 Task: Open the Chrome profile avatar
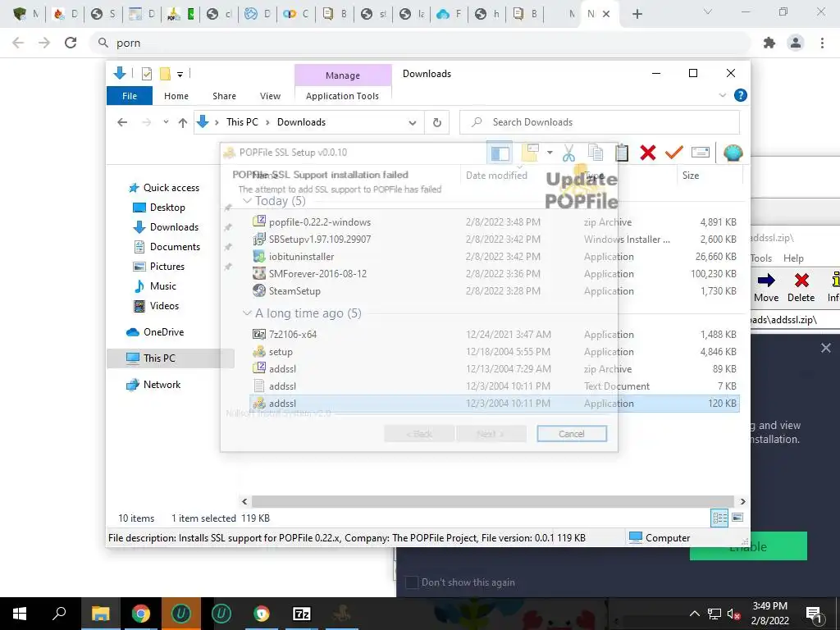tap(796, 43)
